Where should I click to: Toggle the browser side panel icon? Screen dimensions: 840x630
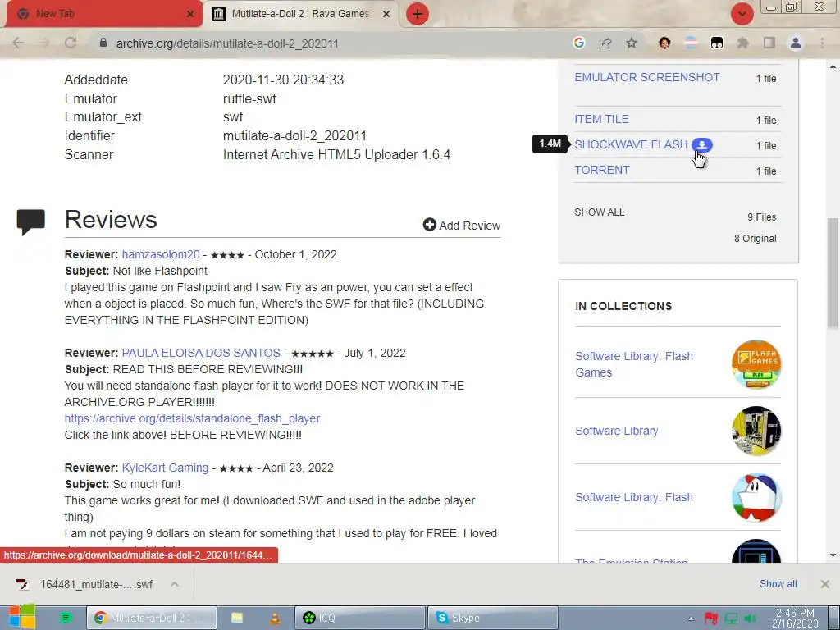[769, 43]
